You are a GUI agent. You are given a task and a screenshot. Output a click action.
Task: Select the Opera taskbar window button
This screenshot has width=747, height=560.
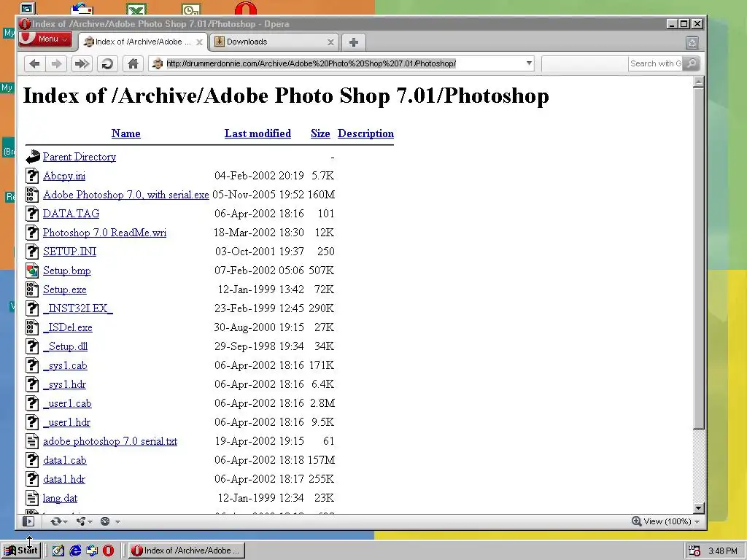187,551
